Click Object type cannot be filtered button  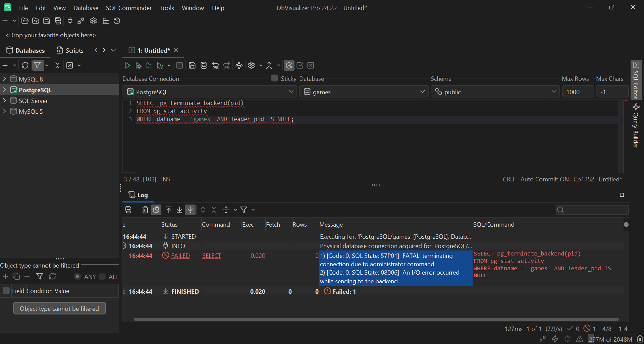pos(59,308)
